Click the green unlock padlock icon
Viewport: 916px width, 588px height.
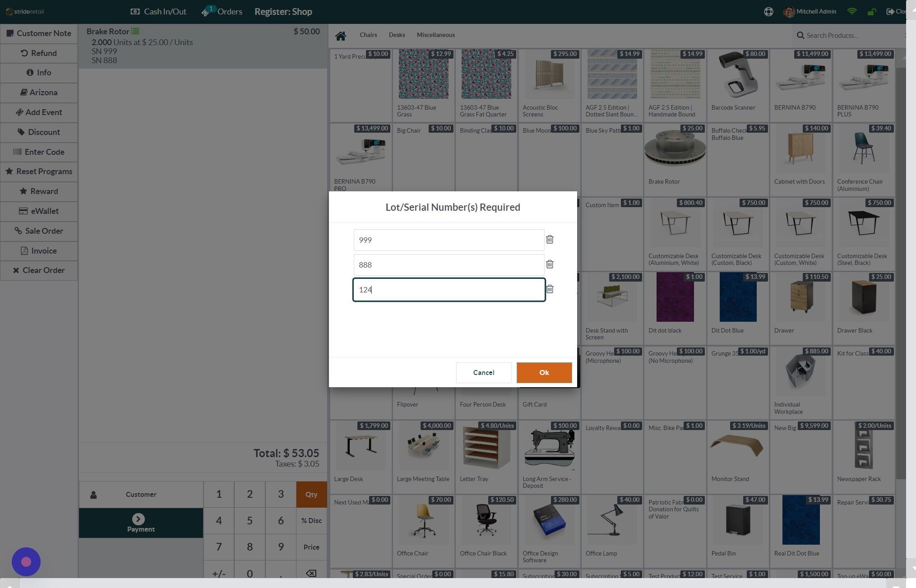tap(872, 12)
